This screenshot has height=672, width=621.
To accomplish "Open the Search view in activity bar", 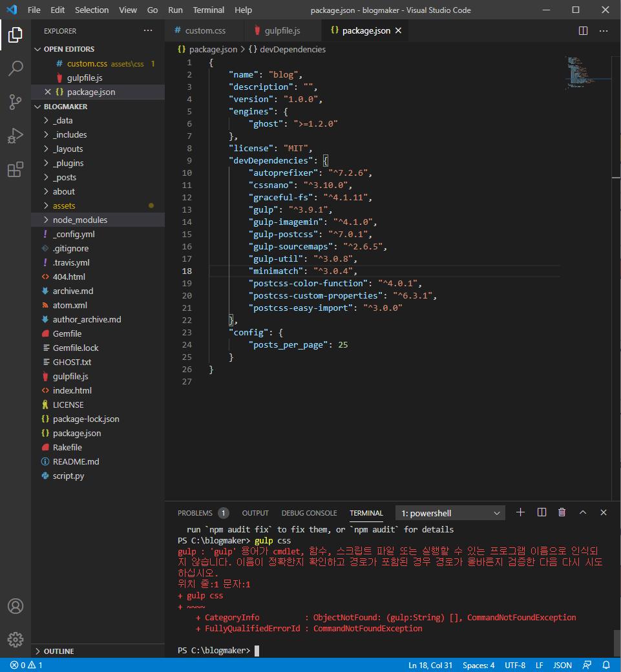I will pyautogui.click(x=16, y=68).
